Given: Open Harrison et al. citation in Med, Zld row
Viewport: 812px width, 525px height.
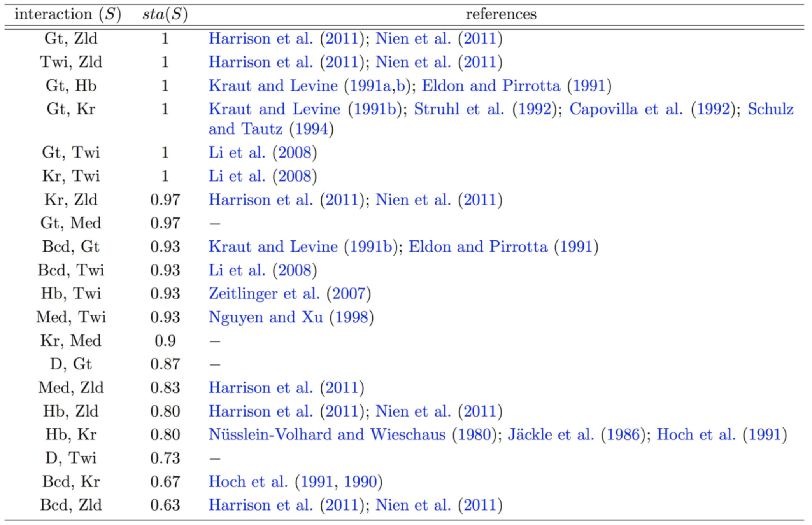Looking at the screenshot, I should coord(261,388).
